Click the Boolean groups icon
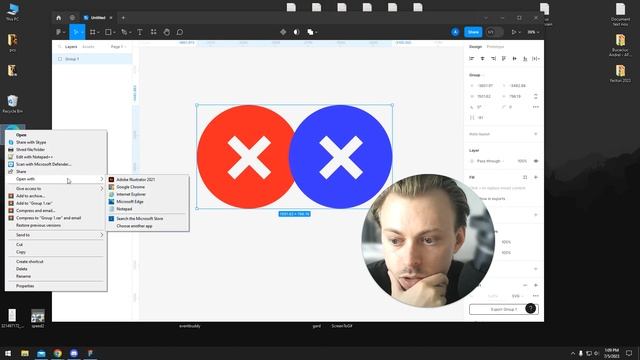The width and height of the screenshot is (640, 360). [310, 32]
